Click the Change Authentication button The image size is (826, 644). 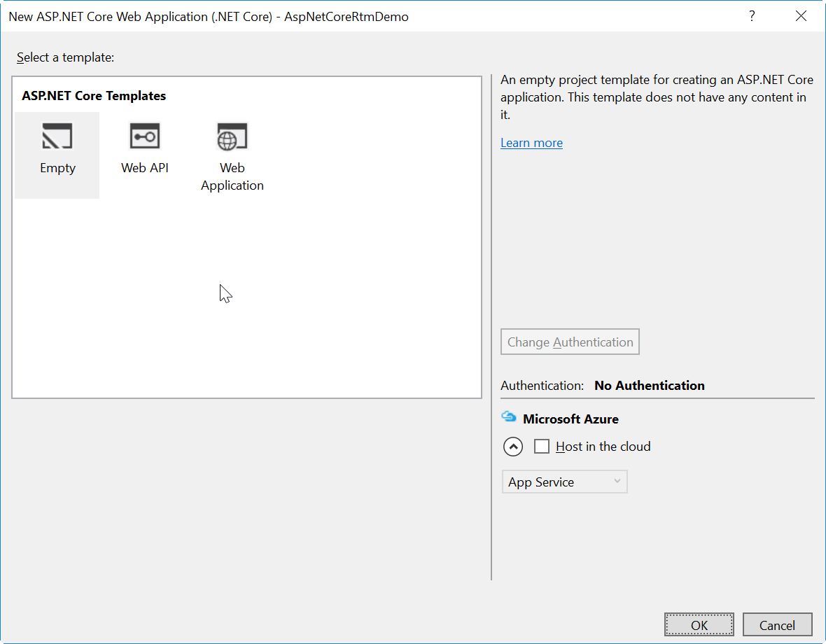click(x=570, y=342)
